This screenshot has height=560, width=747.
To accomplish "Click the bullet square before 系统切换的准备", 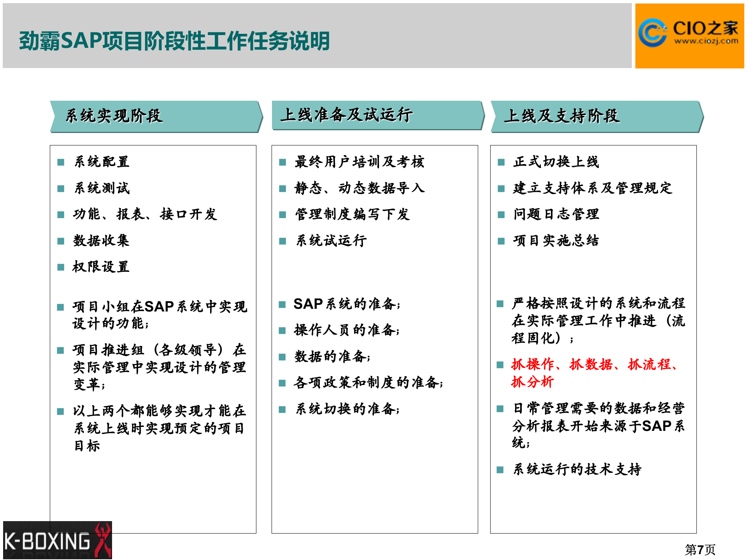I will point(282,409).
